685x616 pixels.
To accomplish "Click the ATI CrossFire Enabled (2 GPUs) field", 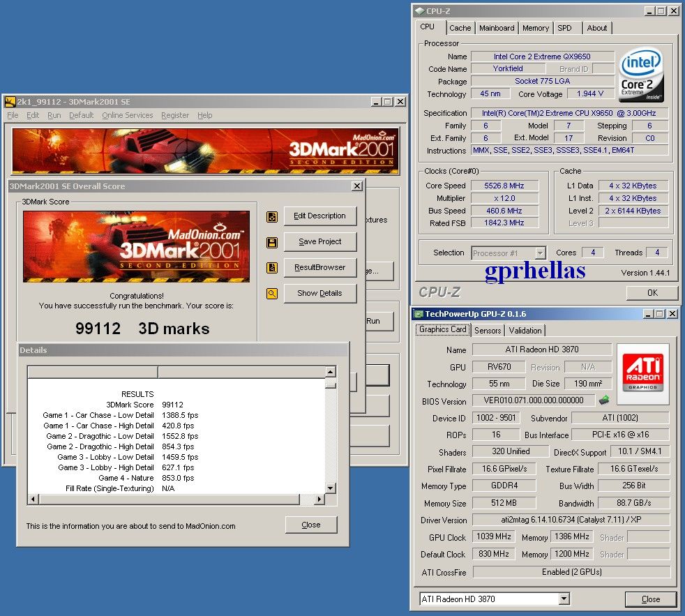I will click(x=571, y=572).
